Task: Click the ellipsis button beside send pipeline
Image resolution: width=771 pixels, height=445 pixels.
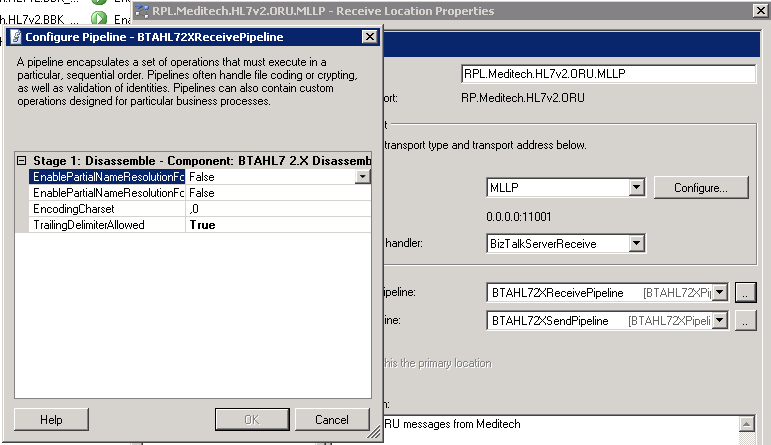Action: pos(745,321)
